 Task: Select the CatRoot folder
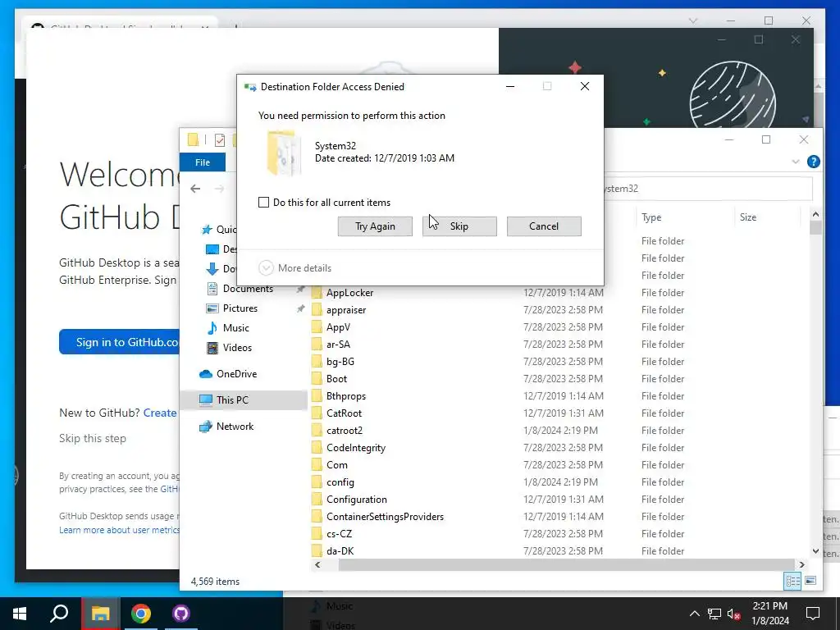coord(344,413)
